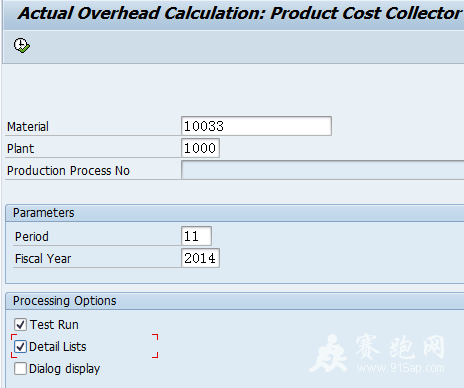The height and width of the screenshot is (388, 464).
Task: Click the Material input field
Action: tap(256, 126)
